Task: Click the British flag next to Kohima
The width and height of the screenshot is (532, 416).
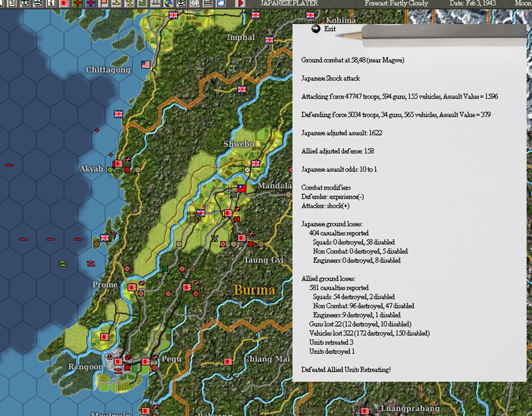Action: (x=310, y=15)
